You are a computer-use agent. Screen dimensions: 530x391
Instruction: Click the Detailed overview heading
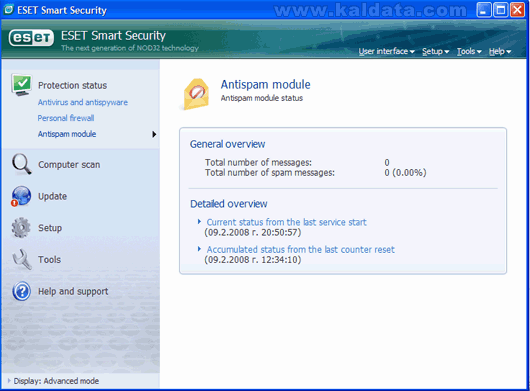228,204
